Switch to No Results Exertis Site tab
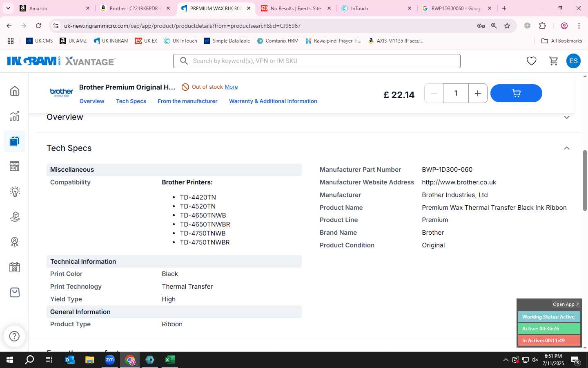The width and height of the screenshot is (588, 368). point(296,8)
